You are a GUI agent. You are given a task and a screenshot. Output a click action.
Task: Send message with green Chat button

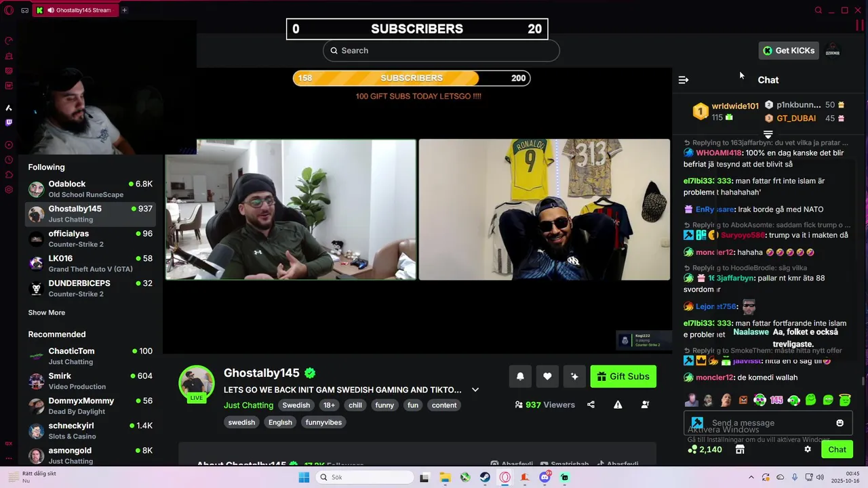pos(837,449)
